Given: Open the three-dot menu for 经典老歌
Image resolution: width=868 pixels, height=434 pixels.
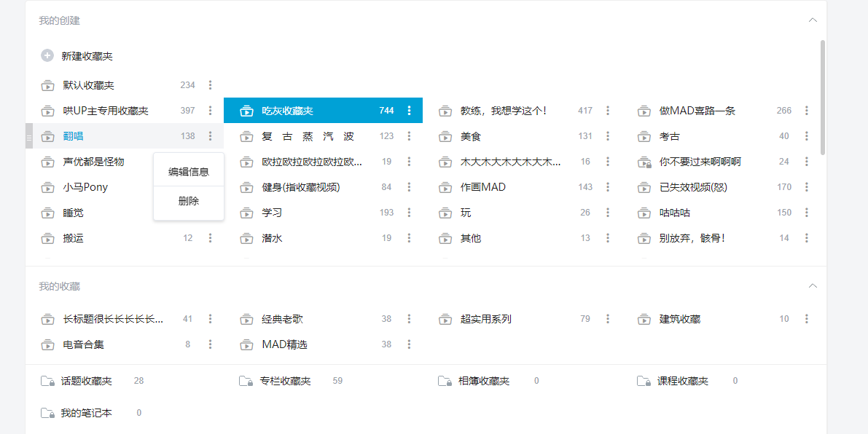Looking at the screenshot, I should 409,318.
